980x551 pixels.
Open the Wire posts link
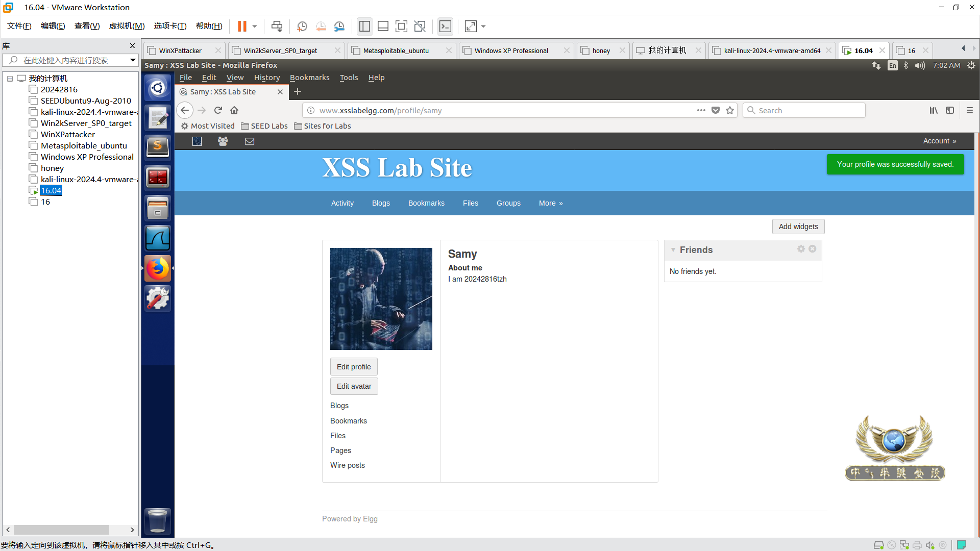click(x=348, y=465)
